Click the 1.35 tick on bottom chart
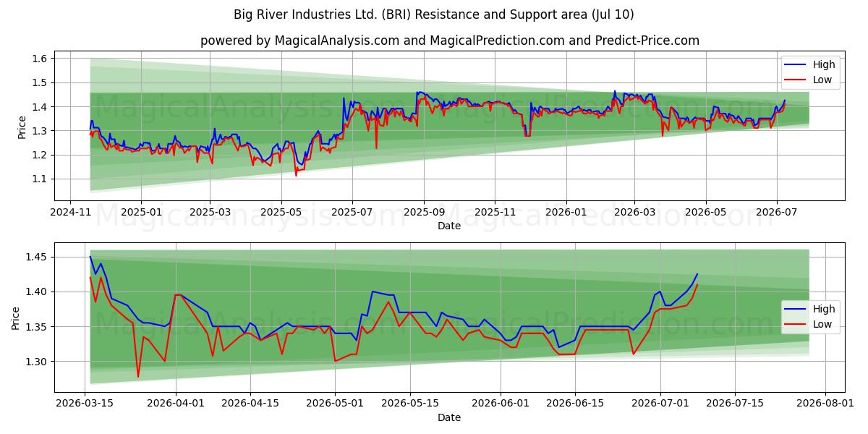The width and height of the screenshot is (868, 434). (x=38, y=327)
